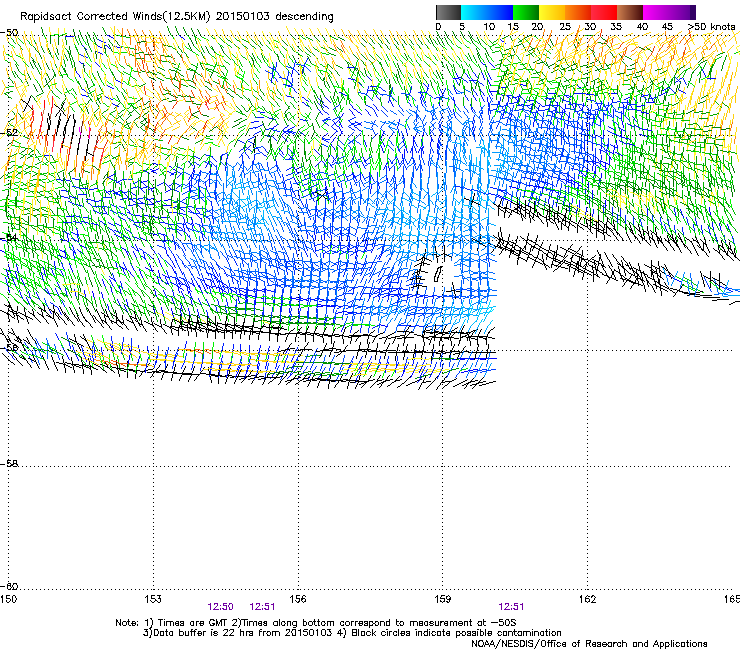The image size is (740, 650).
Task: Click the cyan 5-10 knots legend swatch
Action: pyautogui.click(x=474, y=12)
